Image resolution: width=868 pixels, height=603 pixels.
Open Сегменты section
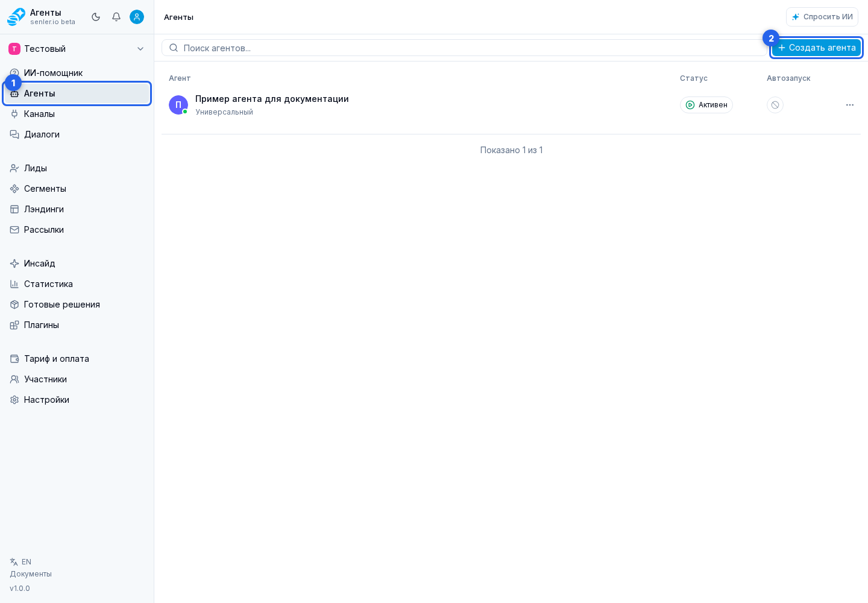pos(77,189)
